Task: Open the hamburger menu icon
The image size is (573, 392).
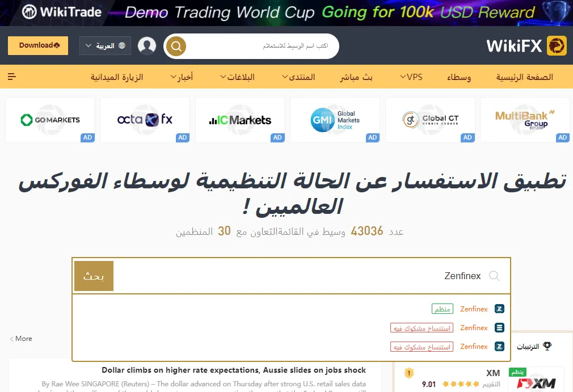Action: click(12, 77)
